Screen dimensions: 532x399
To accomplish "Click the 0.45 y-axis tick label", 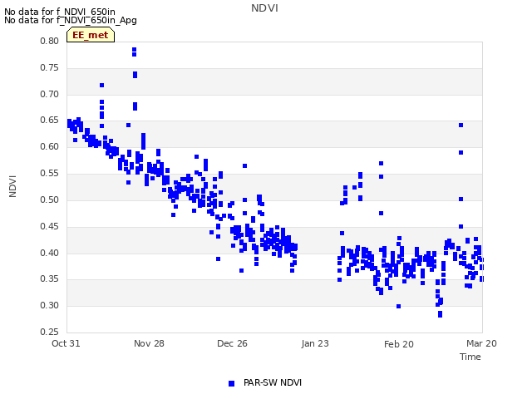I will pos(50,226).
